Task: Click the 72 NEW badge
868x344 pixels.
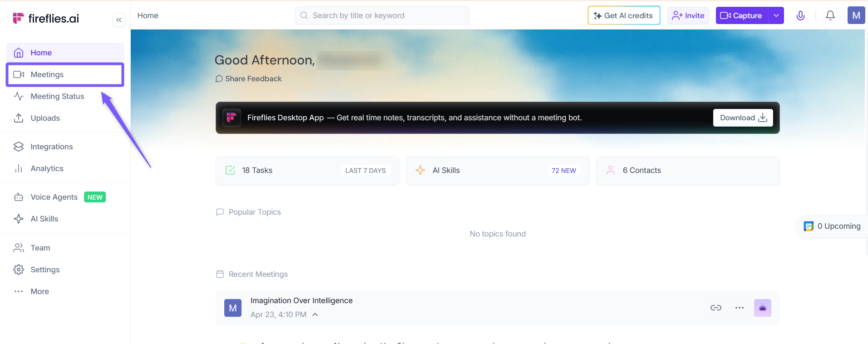Action: pos(564,171)
